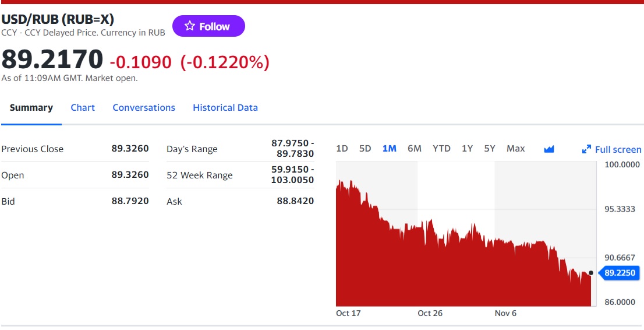Go to the Historical Data tab

(x=225, y=108)
